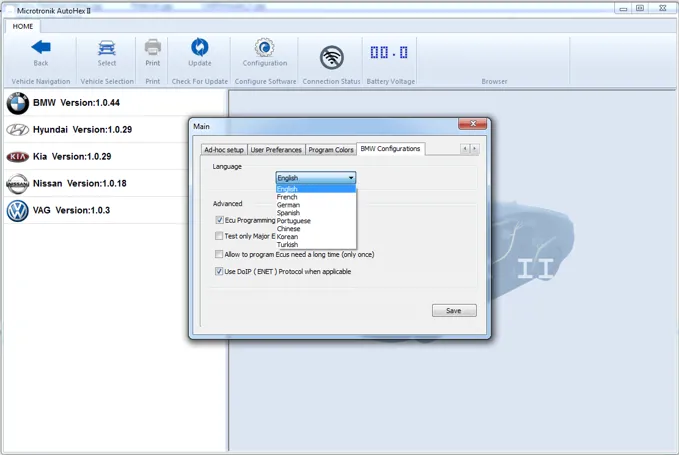Open the Program Colors tab
Screen dimensions: 679x455
pyautogui.click(x=331, y=149)
